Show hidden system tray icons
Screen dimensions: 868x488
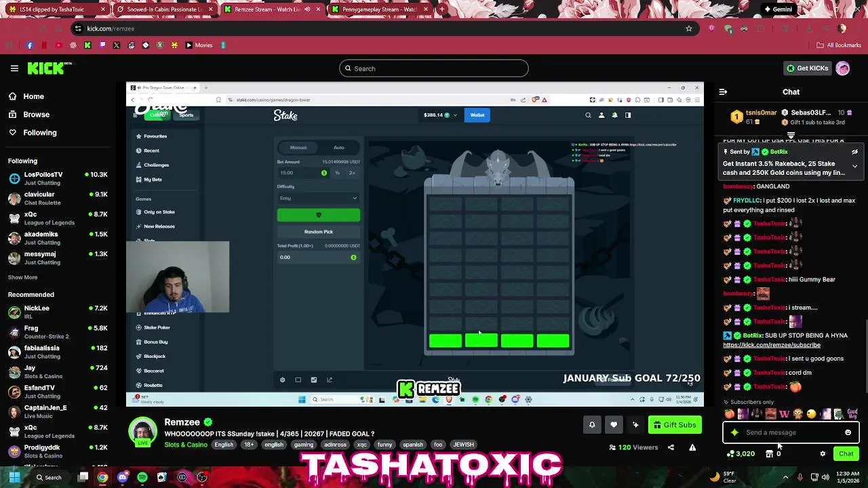pos(785,477)
